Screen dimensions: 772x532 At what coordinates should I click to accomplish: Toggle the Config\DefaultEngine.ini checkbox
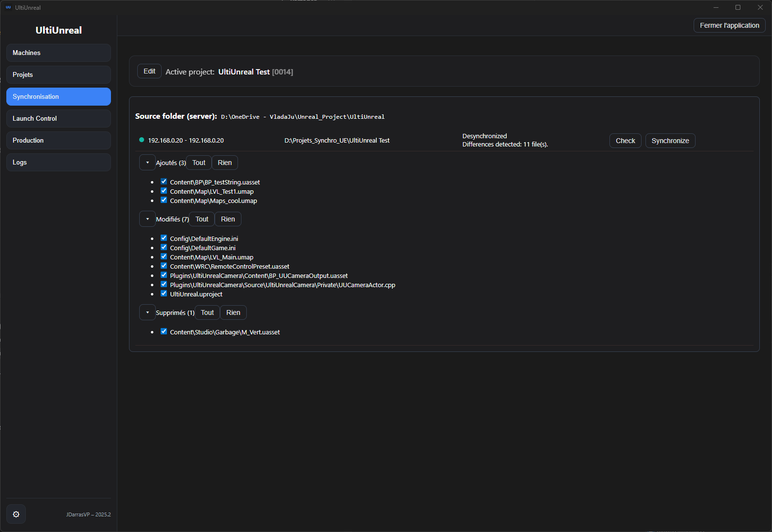[164, 238]
